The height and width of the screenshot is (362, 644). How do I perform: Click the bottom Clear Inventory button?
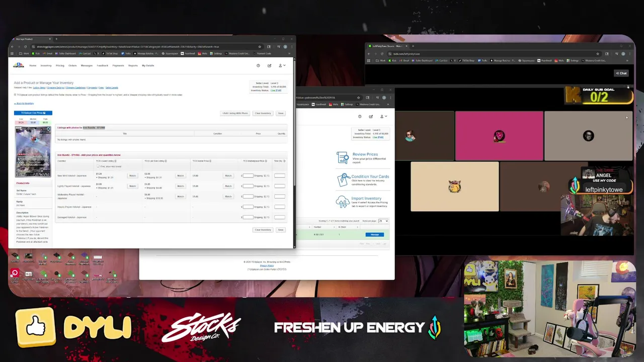263,230
